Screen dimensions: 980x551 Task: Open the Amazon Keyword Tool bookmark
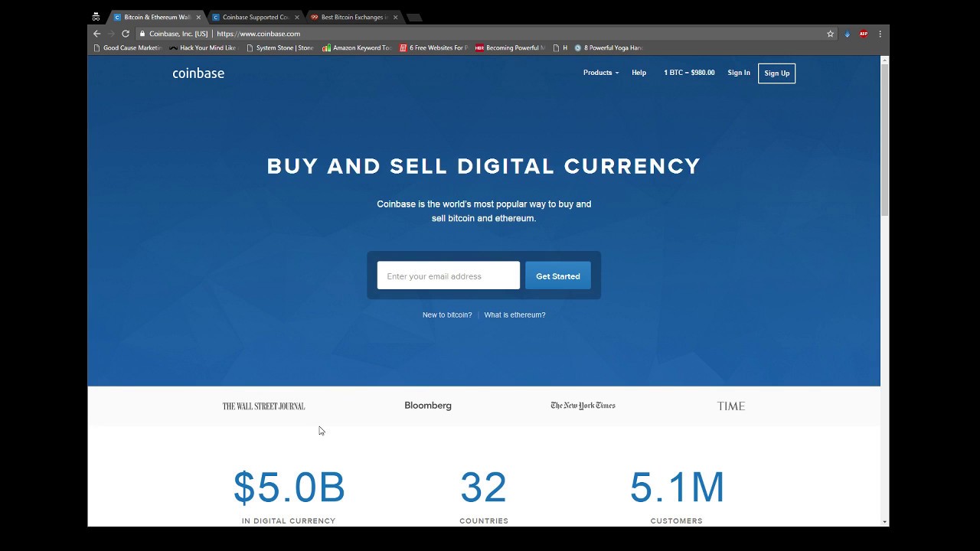(357, 47)
